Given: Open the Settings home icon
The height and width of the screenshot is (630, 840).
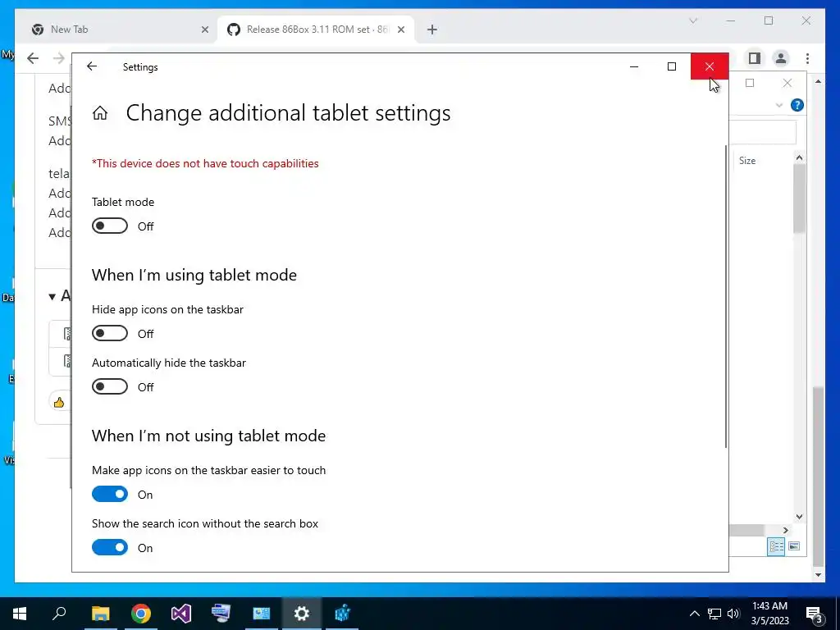Looking at the screenshot, I should 100,113.
